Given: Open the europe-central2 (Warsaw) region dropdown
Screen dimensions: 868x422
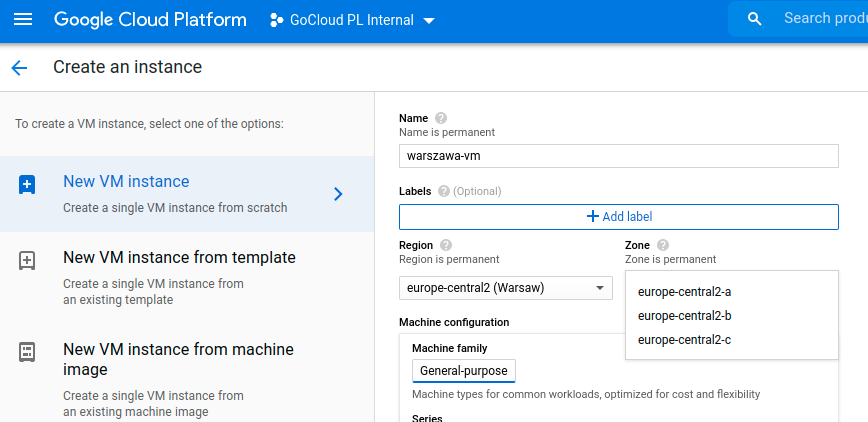Looking at the screenshot, I should 505,288.
